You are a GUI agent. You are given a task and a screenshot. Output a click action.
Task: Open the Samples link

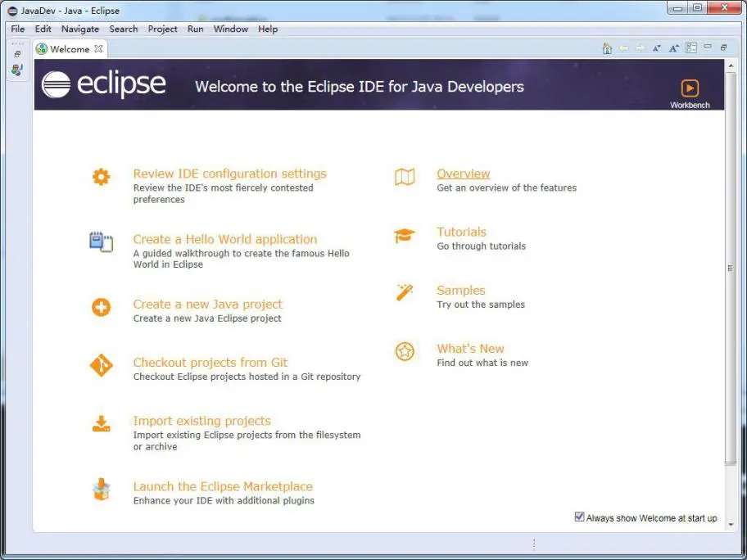pyautogui.click(x=460, y=290)
